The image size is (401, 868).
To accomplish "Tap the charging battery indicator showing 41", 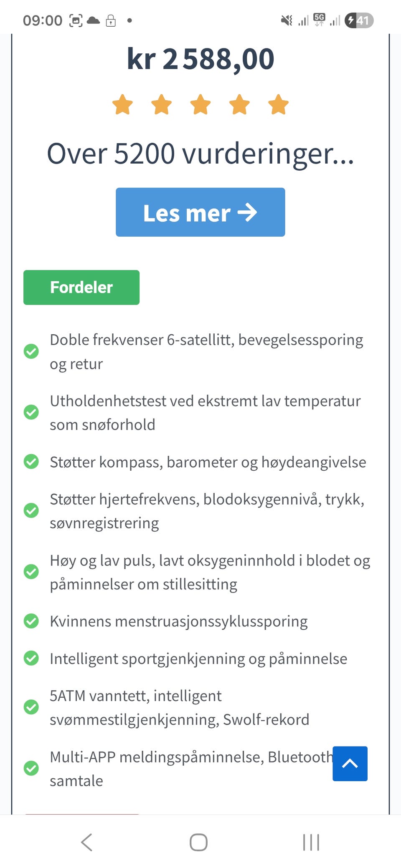I will [358, 20].
